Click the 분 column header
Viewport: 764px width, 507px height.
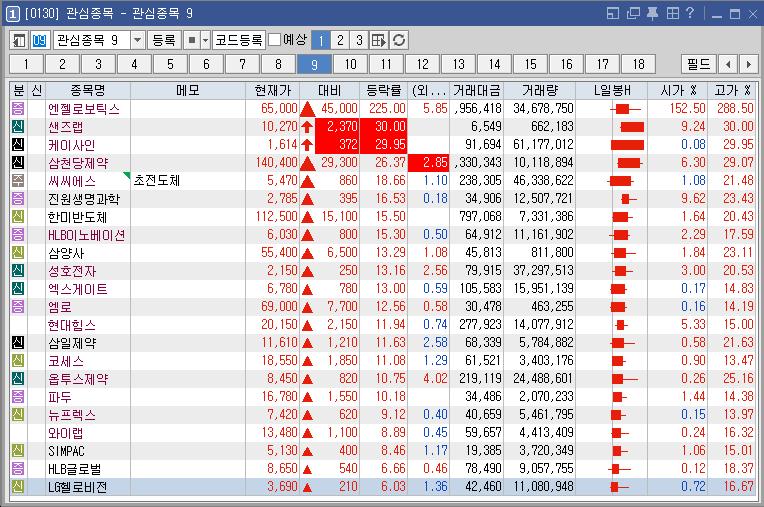point(19,90)
